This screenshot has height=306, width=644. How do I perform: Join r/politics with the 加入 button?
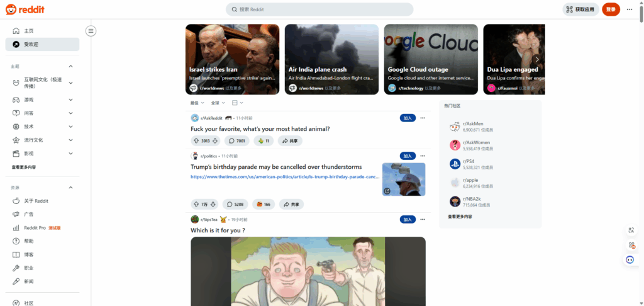point(408,156)
